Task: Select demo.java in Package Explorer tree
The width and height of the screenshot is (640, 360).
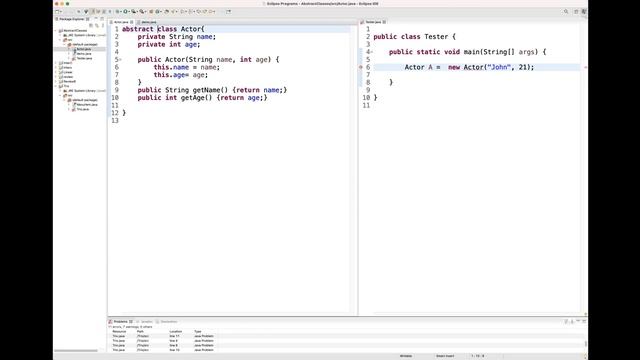Action: pos(84,53)
